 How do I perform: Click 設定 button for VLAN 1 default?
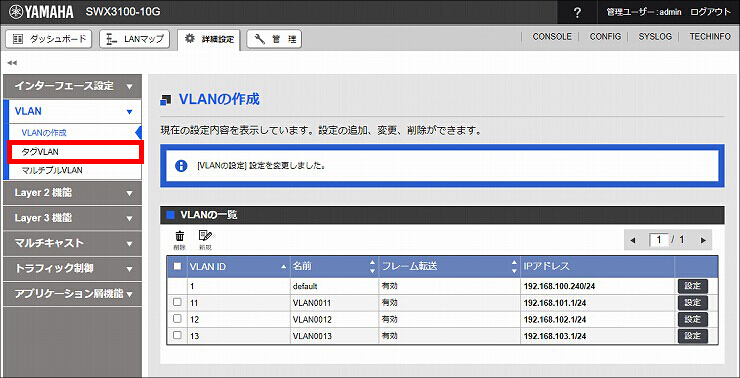pos(693,286)
